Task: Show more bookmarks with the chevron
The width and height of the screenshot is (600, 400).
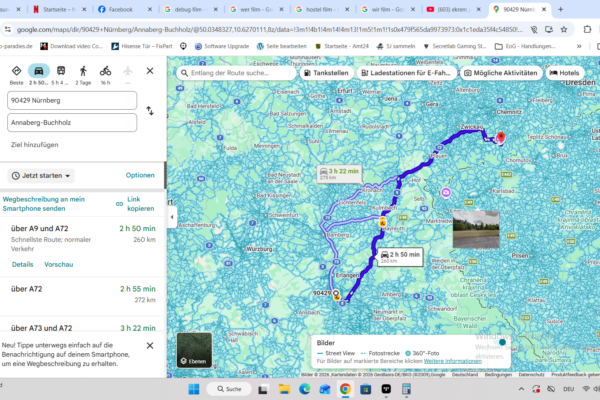Action: click(x=579, y=46)
